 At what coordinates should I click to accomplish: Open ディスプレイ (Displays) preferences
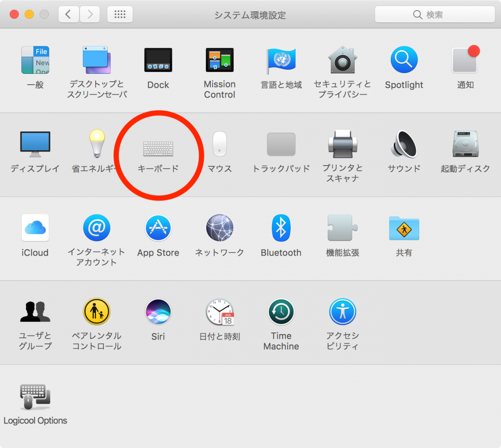[x=35, y=144]
